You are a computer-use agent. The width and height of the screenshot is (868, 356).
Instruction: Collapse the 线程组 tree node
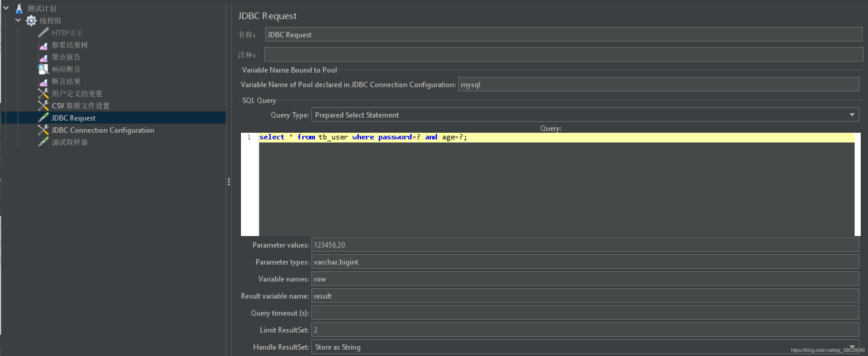18,20
